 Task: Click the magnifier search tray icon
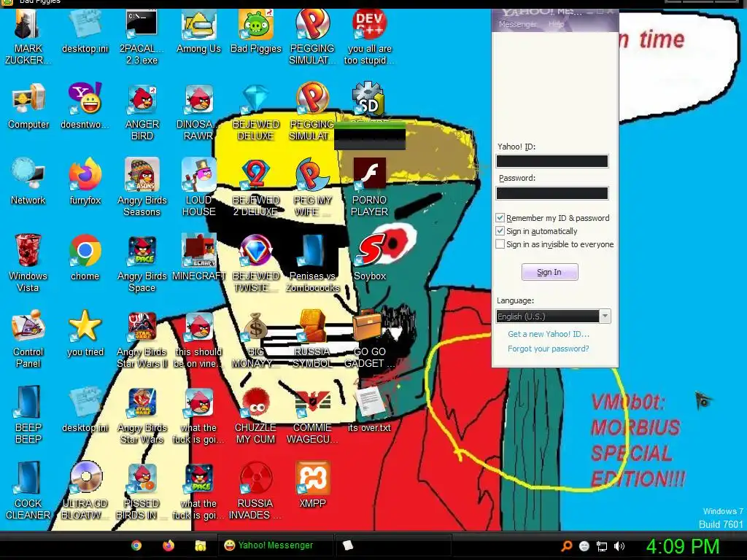click(x=566, y=547)
